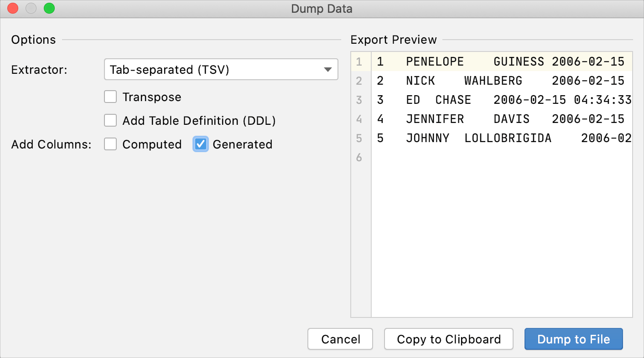Viewport: 644px width, 358px height.
Task: Click the Options section heading
Action: coord(34,40)
